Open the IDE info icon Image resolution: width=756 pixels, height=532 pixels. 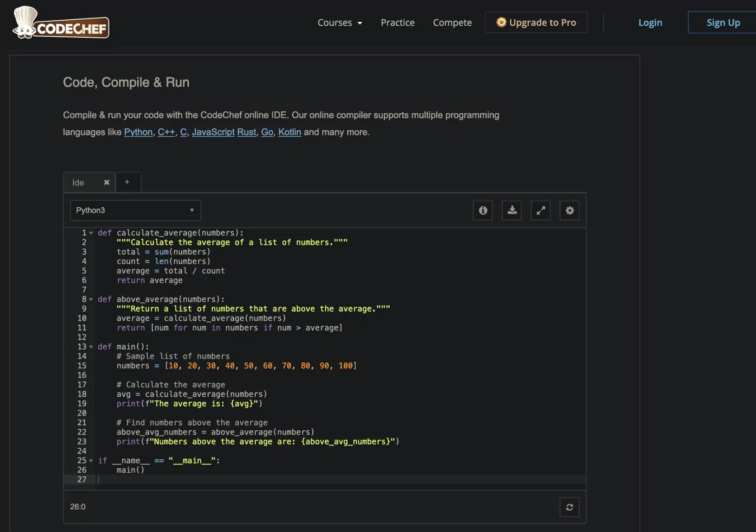point(483,210)
